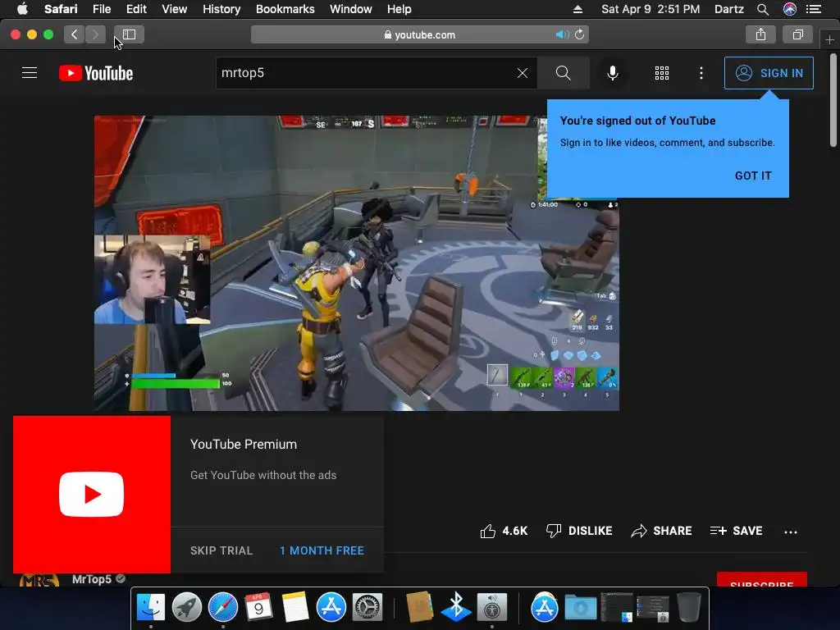Toggle the Safari sidebar button
Viewport: 840px width, 630px height.
coord(129,34)
